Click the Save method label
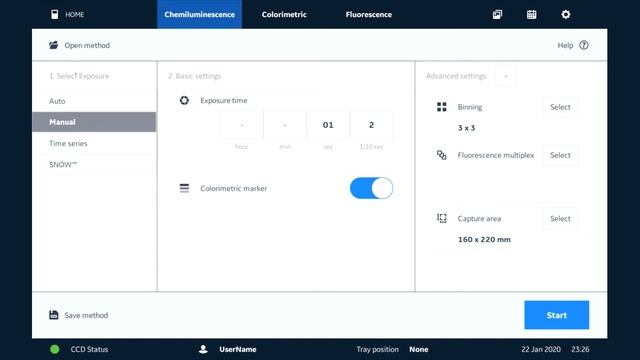The image size is (640, 360). [86, 315]
